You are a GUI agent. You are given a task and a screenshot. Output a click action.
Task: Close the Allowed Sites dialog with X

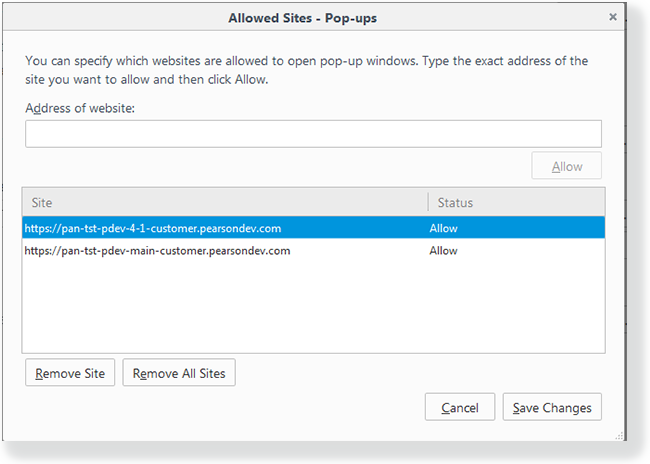click(612, 17)
